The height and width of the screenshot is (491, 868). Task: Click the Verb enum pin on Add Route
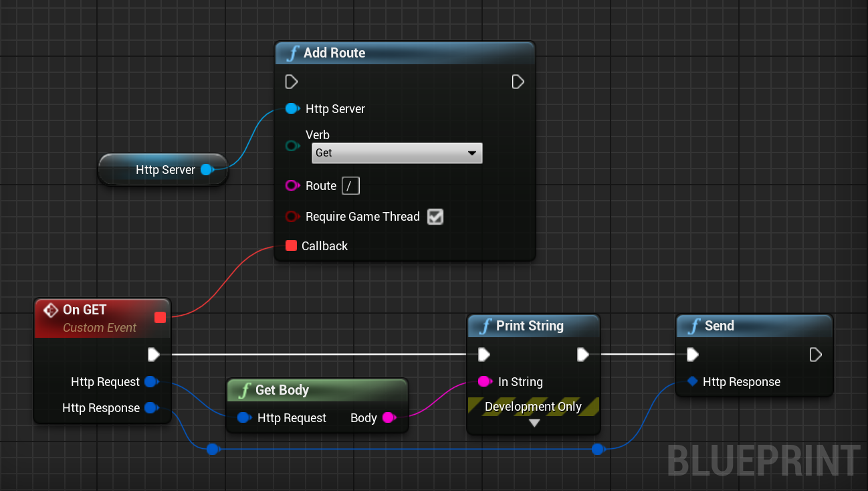292,146
